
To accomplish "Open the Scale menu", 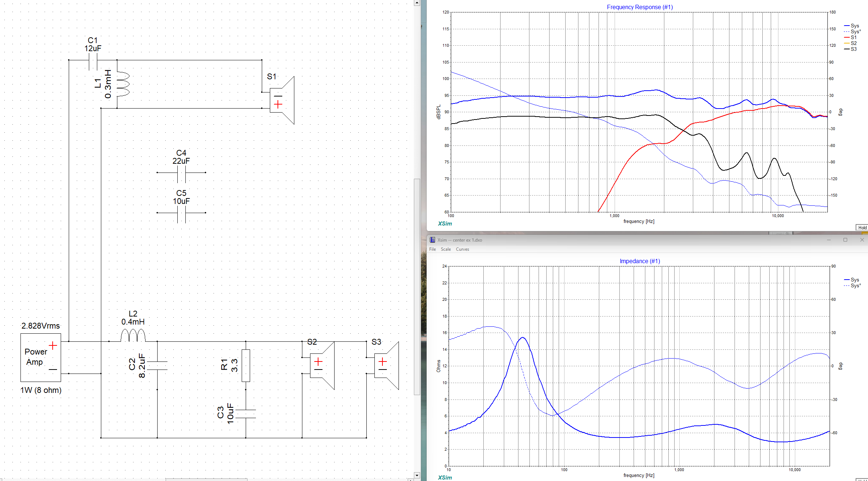I will coord(446,249).
